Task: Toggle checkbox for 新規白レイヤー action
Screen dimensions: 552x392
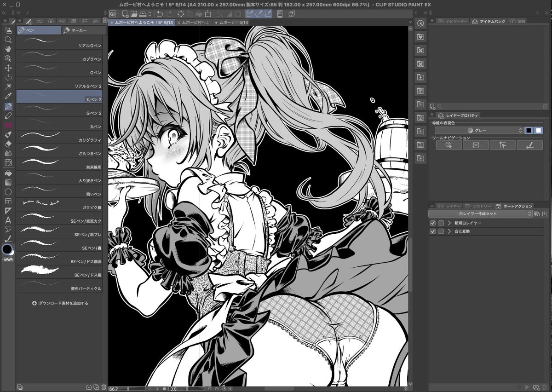Action: 432,223
